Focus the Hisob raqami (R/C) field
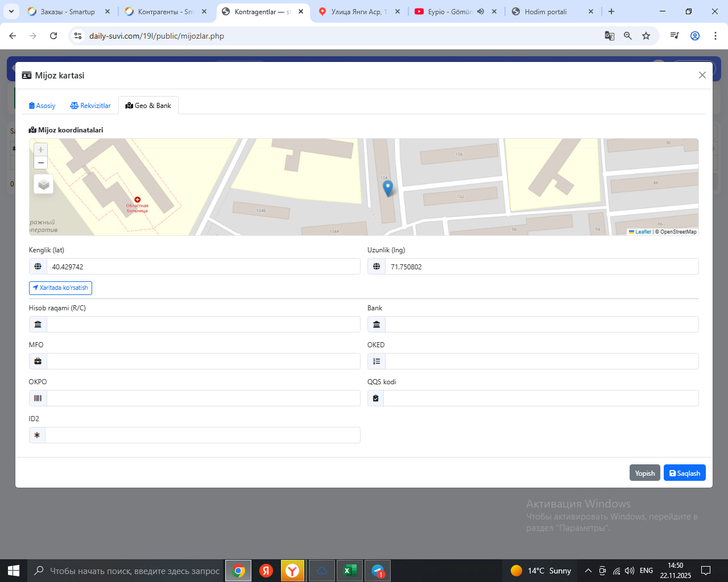 pyautogui.click(x=203, y=325)
